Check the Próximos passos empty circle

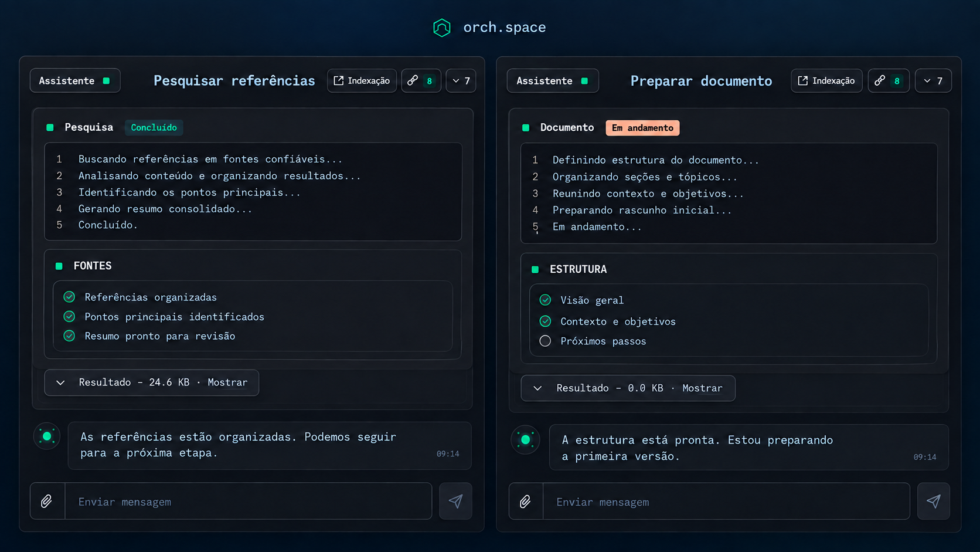click(545, 341)
